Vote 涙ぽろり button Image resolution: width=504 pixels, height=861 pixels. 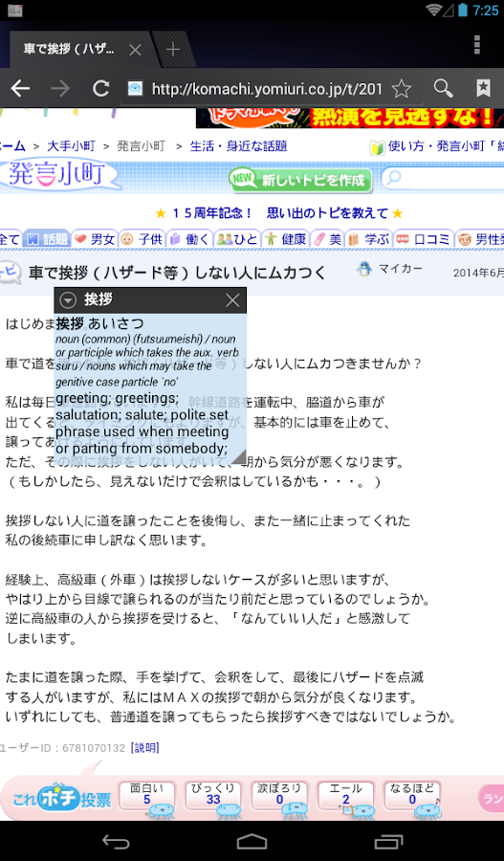pyautogui.click(x=279, y=795)
